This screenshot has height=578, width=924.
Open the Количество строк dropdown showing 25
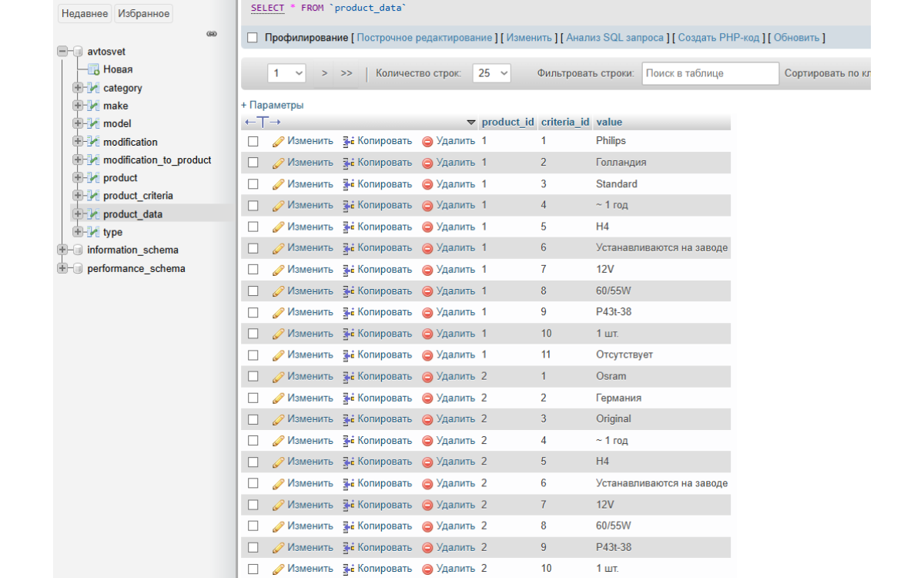tap(492, 73)
